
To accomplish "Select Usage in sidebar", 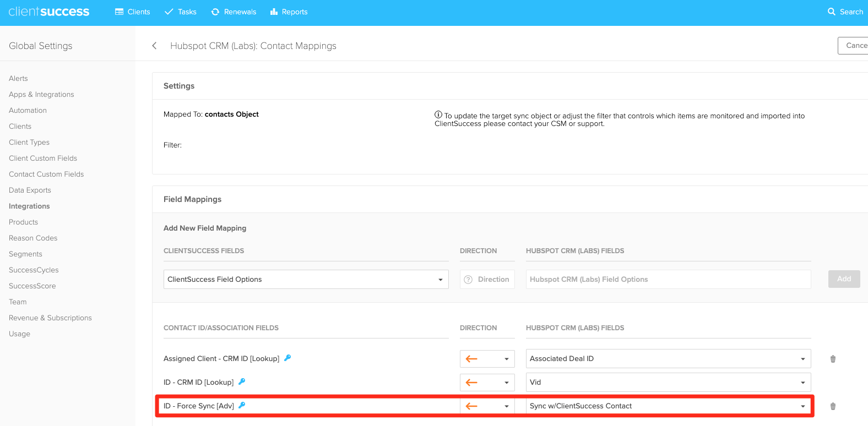I will [19, 334].
